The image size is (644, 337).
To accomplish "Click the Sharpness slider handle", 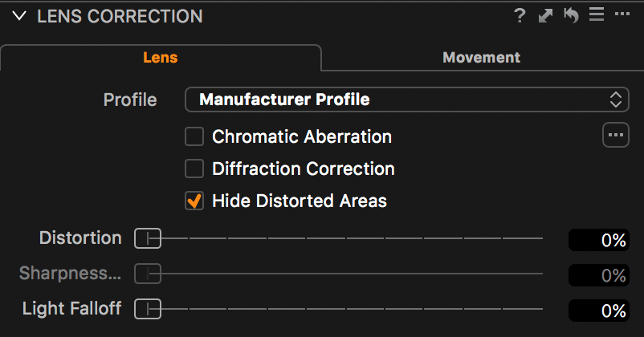I will (148, 274).
